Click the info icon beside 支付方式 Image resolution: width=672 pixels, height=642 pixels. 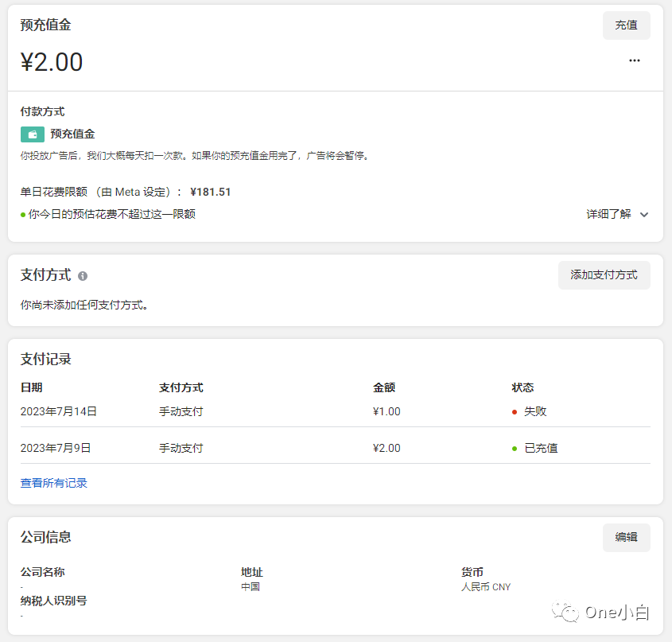83,276
